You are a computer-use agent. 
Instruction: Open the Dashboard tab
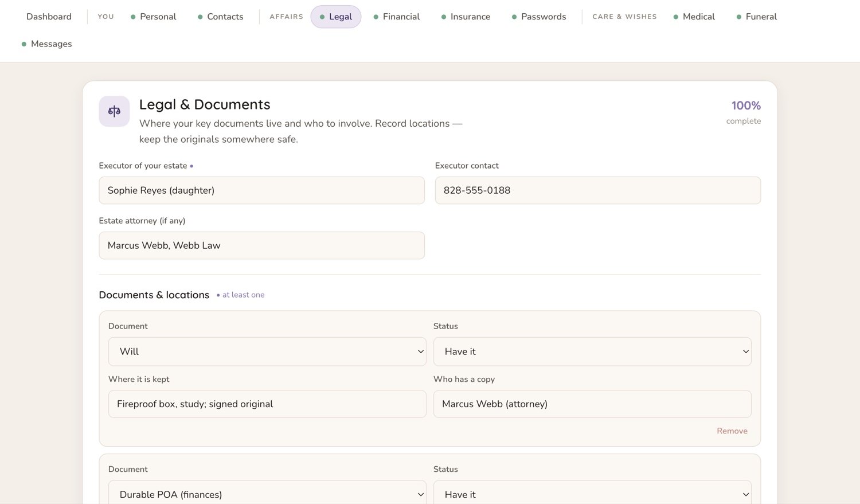pos(49,17)
